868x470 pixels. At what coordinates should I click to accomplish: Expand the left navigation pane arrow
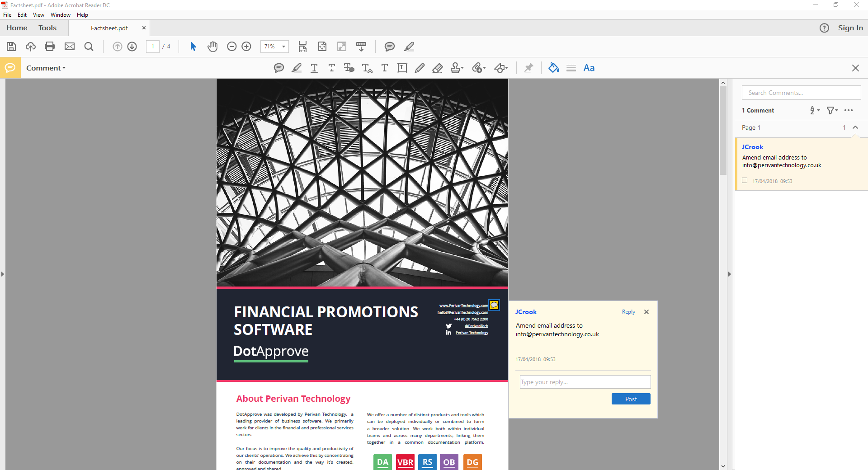(x=3, y=274)
